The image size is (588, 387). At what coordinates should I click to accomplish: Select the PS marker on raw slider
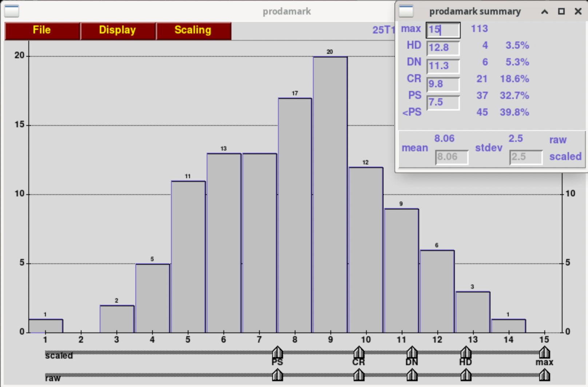click(277, 375)
